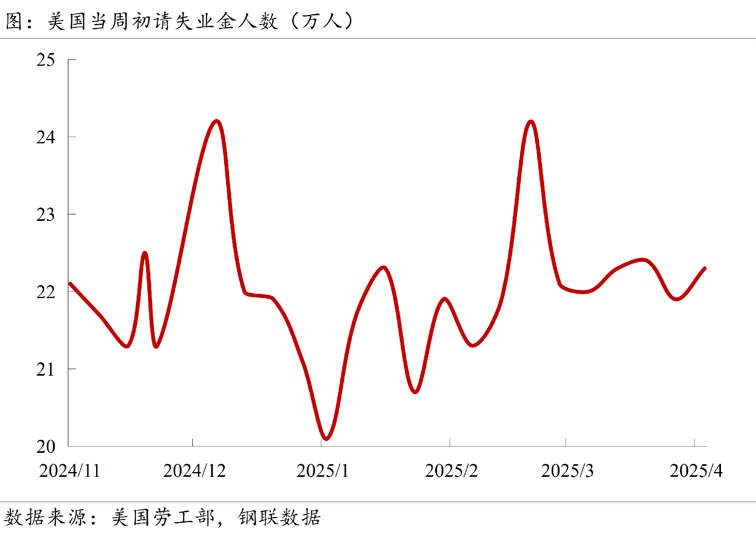Select the 2025/2 x-axis label
This screenshot has height=541, width=756.
click(x=451, y=471)
